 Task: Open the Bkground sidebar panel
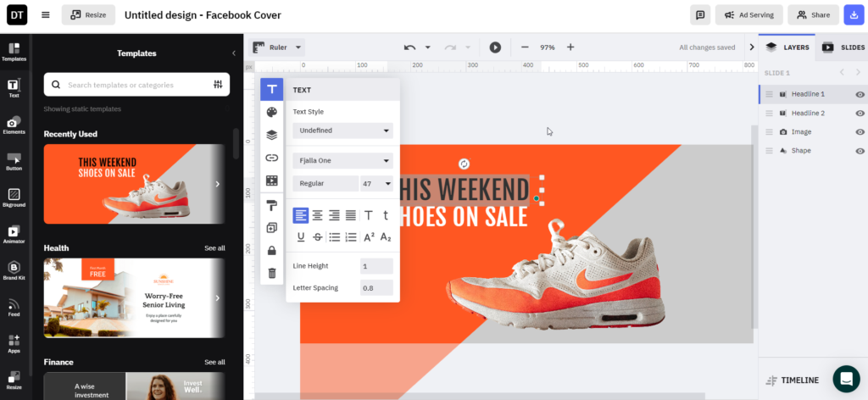pos(14,198)
